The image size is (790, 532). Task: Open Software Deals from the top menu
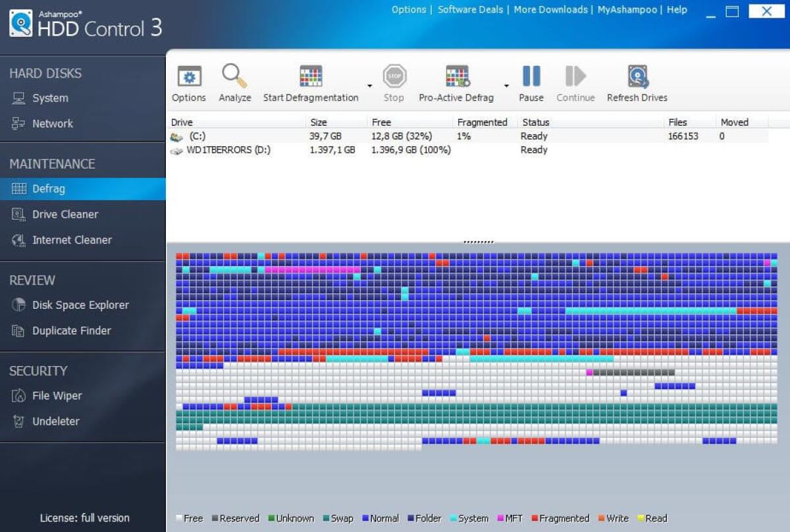pos(469,10)
